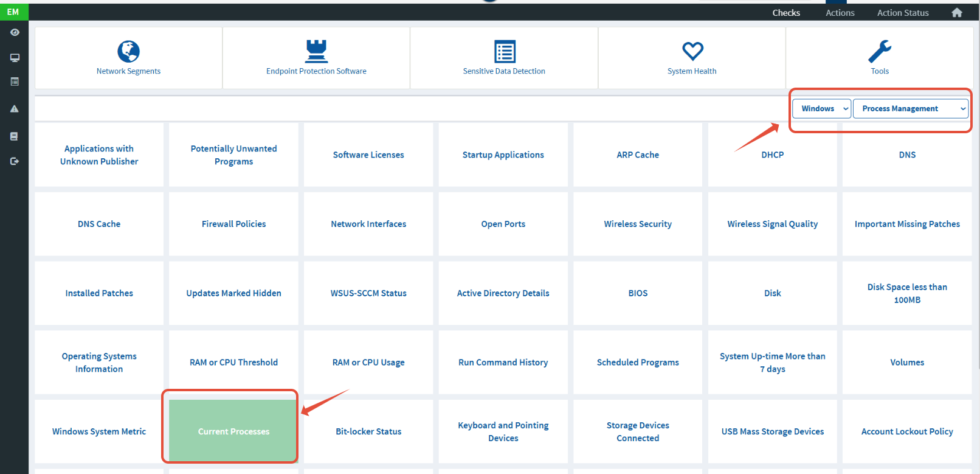Select Applications with Unknown Publisher tile

click(x=99, y=155)
